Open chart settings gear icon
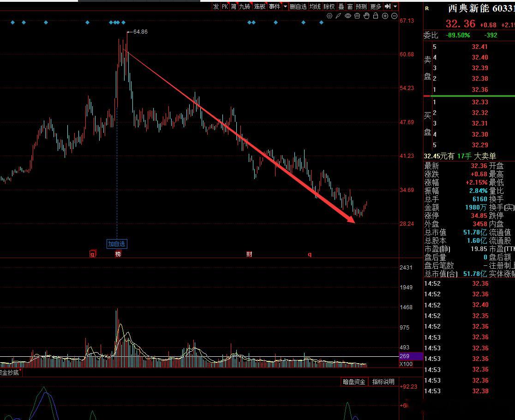 [x=329, y=16]
